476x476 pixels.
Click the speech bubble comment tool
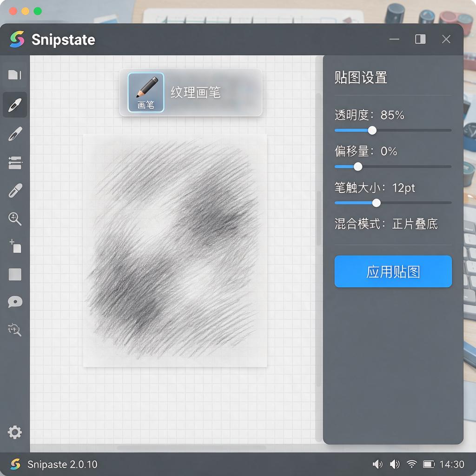(x=15, y=302)
